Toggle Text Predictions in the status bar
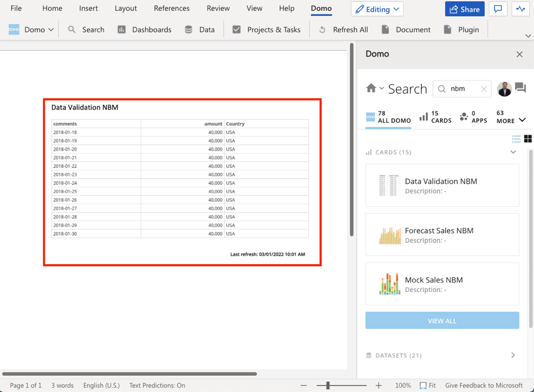This screenshot has height=392, width=534. [157, 385]
